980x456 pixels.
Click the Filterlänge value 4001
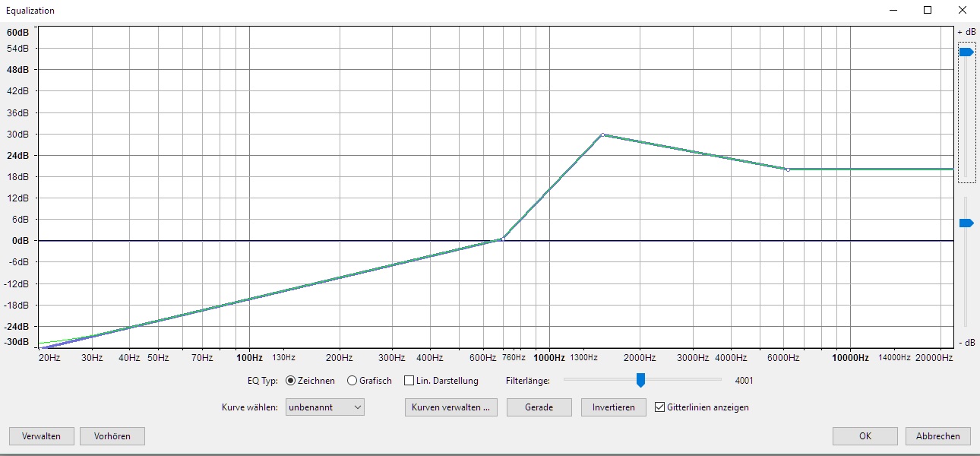click(x=744, y=380)
